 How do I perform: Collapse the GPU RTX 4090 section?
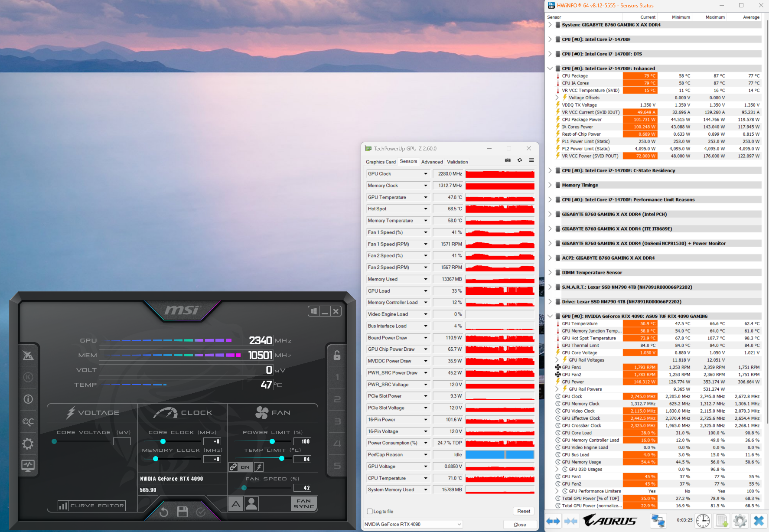550,316
